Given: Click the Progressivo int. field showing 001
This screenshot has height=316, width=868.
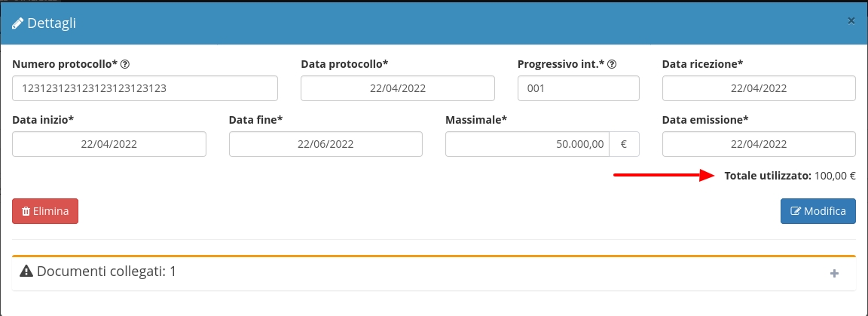Looking at the screenshot, I should (578, 88).
